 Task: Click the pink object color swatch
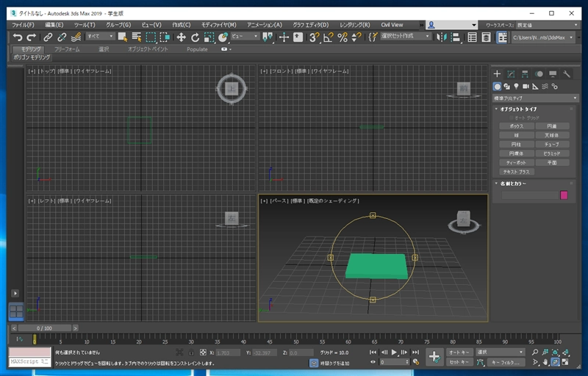(564, 195)
